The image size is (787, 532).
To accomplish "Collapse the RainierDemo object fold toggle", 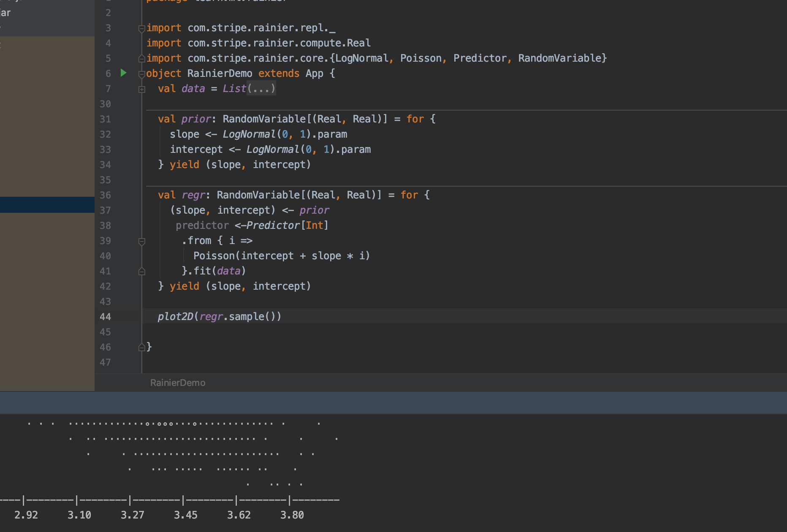I will (x=142, y=74).
